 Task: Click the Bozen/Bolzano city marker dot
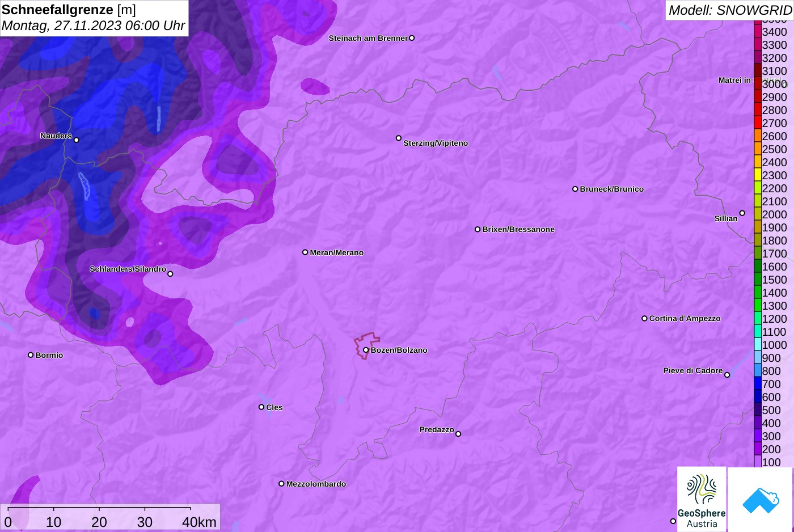(366, 350)
